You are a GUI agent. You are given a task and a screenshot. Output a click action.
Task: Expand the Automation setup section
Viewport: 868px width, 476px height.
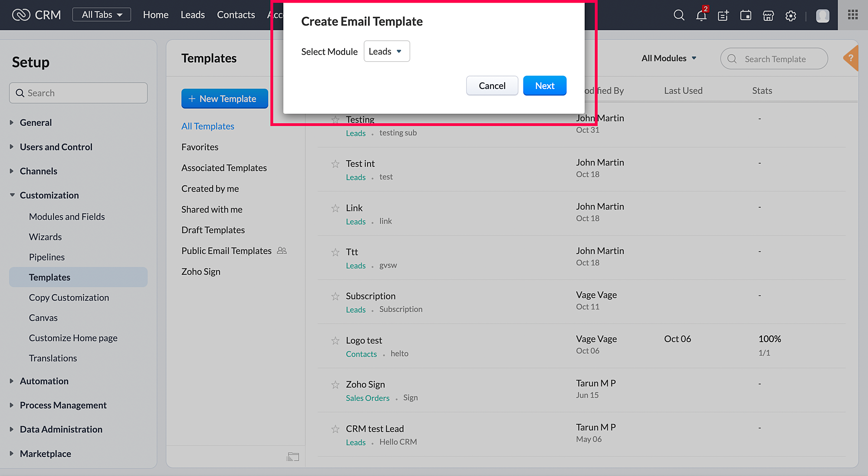44,381
